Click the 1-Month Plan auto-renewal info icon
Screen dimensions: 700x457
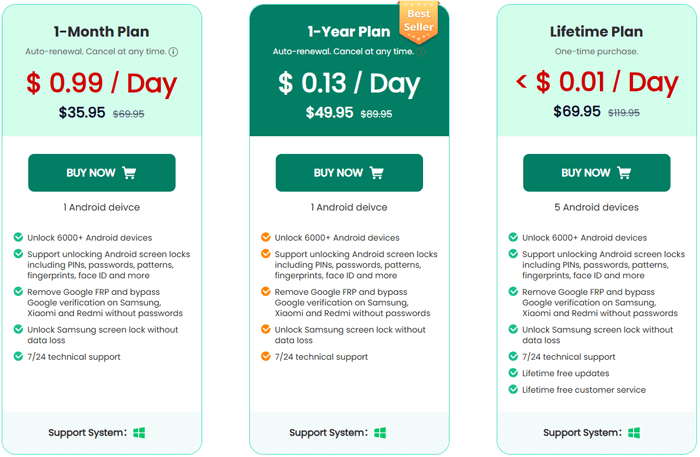pyautogui.click(x=173, y=52)
